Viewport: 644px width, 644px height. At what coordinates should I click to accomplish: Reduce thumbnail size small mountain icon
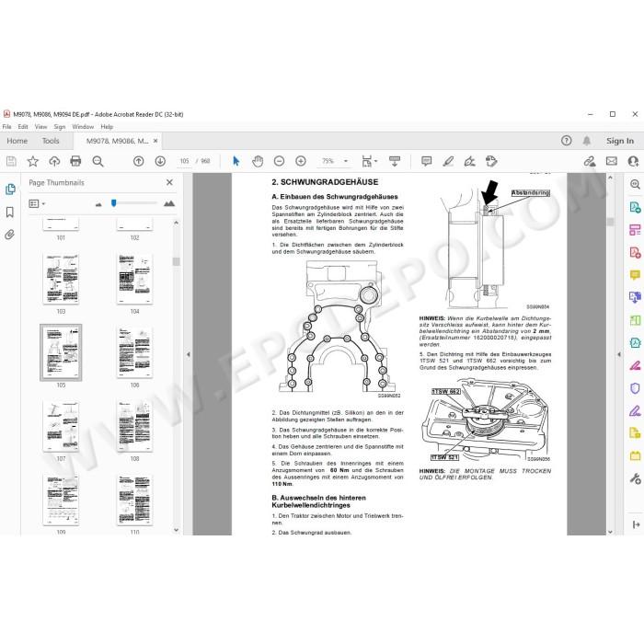pos(98,204)
